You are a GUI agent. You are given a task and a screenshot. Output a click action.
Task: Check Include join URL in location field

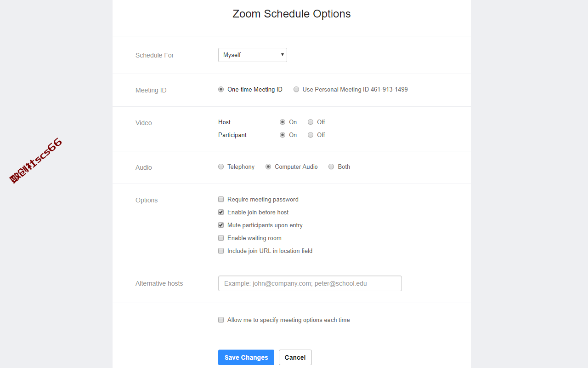click(221, 251)
